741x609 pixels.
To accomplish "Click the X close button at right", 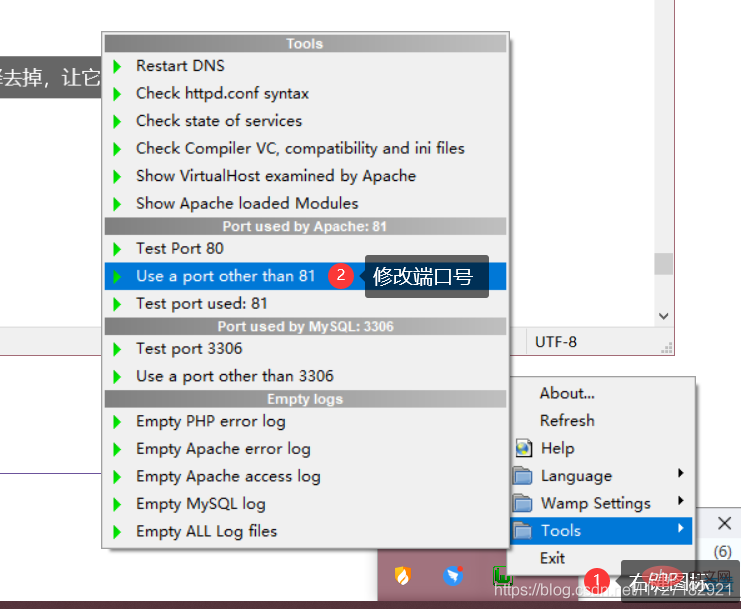I will pyautogui.click(x=724, y=523).
